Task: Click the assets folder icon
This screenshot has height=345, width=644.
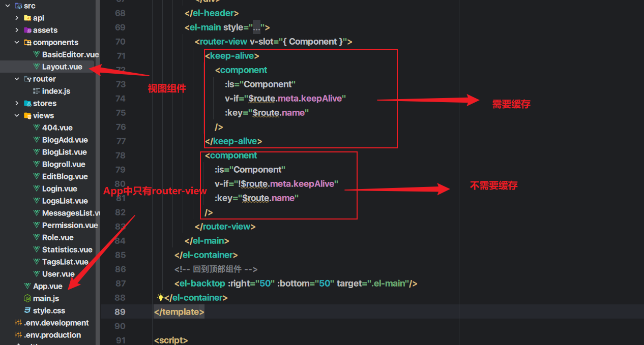Action: click(x=27, y=30)
